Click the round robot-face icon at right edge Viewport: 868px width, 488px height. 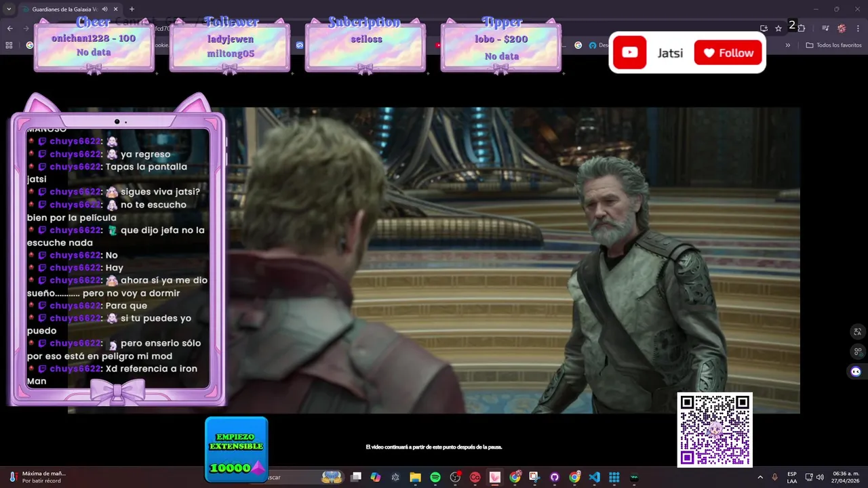pyautogui.click(x=856, y=371)
